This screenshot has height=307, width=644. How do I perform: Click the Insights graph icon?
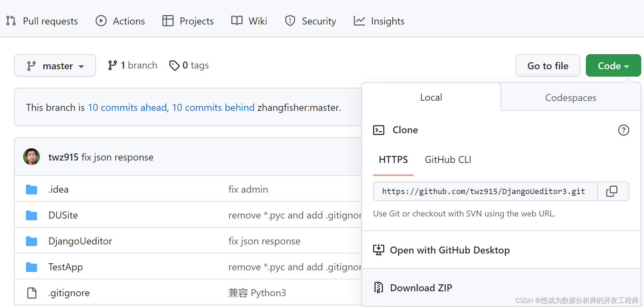click(x=359, y=21)
